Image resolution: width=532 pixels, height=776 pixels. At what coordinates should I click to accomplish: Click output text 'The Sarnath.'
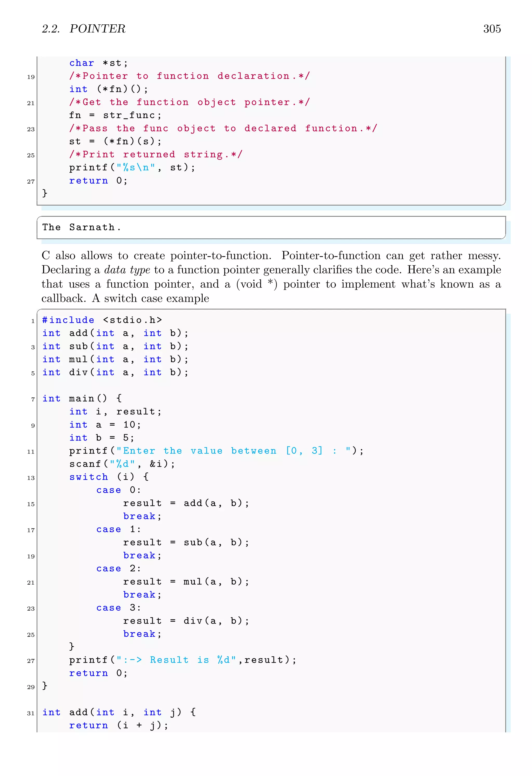click(x=82, y=227)
